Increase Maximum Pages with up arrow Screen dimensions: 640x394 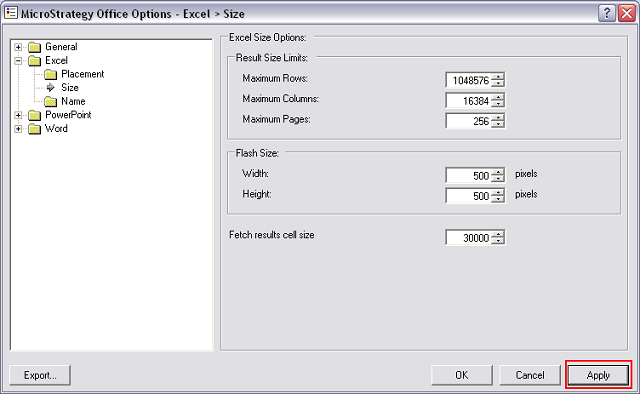click(x=498, y=118)
